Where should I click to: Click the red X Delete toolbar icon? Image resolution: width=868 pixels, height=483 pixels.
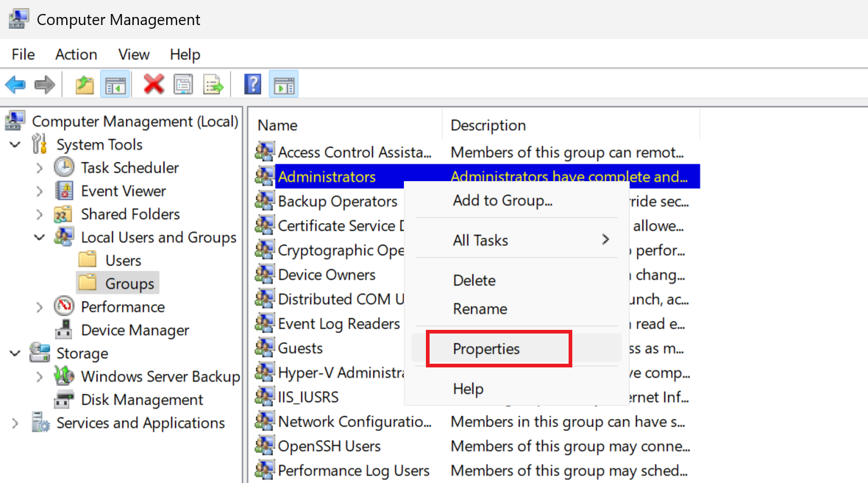pyautogui.click(x=153, y=85)
